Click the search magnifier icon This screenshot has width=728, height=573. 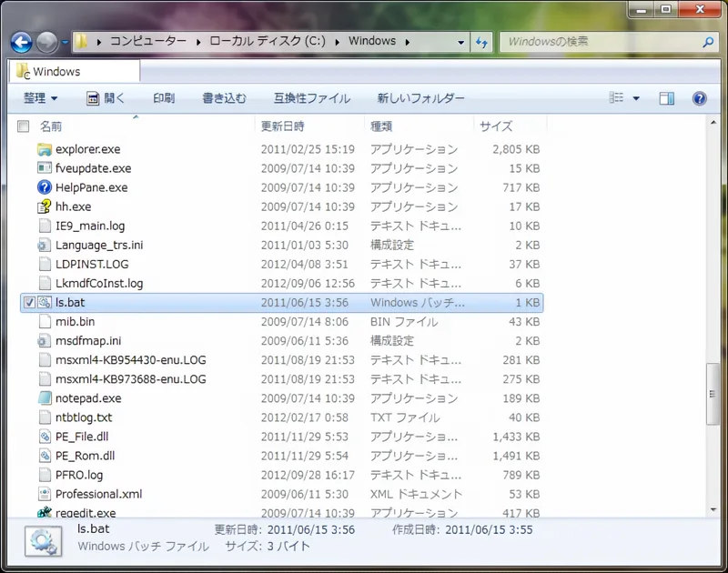(x=705, y=42)
